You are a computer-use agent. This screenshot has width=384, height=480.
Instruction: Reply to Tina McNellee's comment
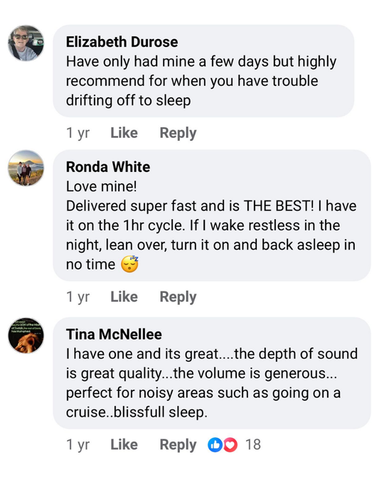(178, 445)
